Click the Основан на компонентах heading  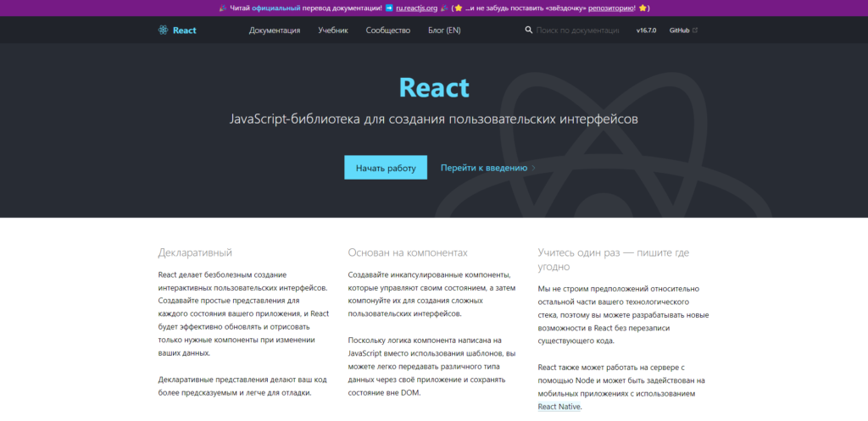(x=408, y=252)
